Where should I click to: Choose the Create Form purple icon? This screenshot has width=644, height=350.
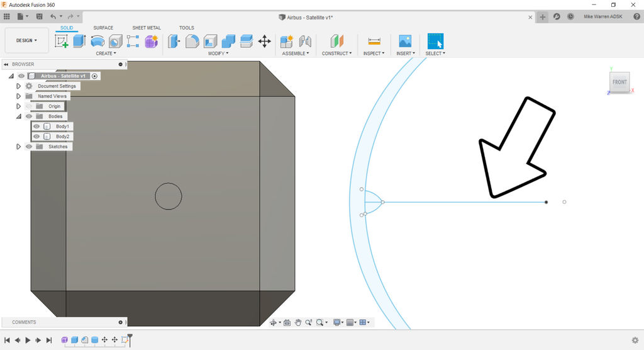(x=151, y=41)
